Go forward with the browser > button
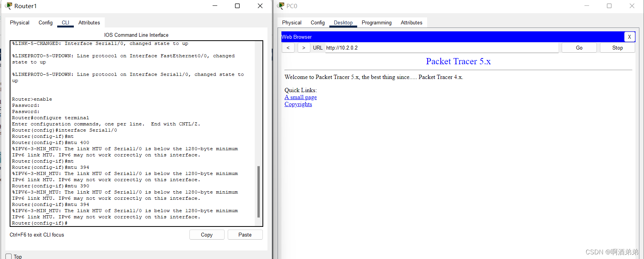Screen dimensions: 644x259 click(304, 48)
